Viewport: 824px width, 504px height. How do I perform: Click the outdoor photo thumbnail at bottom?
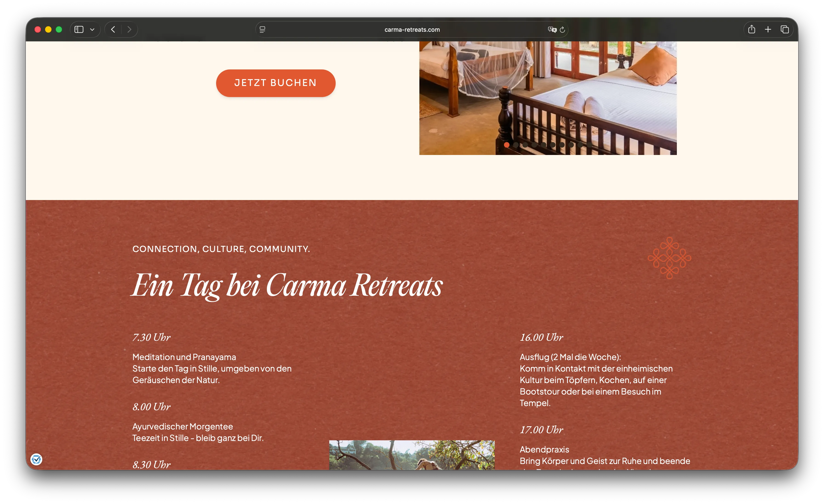tap(412, 455)
